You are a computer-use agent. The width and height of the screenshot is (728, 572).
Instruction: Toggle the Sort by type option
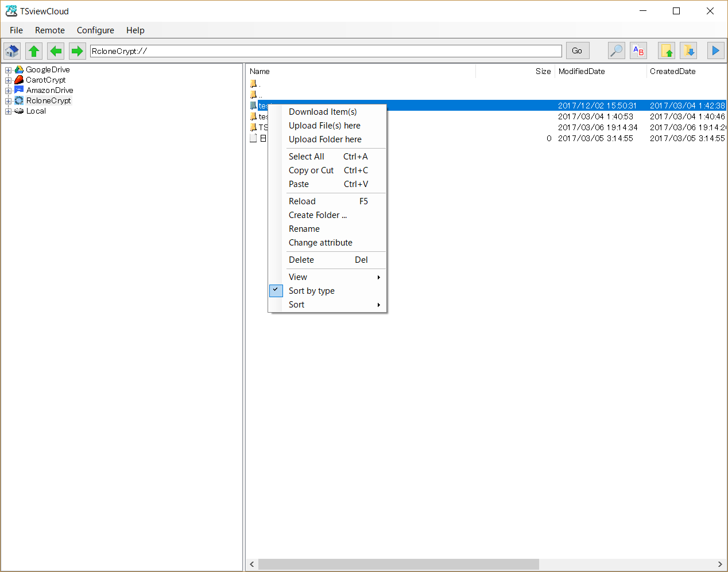pos(311,291)
